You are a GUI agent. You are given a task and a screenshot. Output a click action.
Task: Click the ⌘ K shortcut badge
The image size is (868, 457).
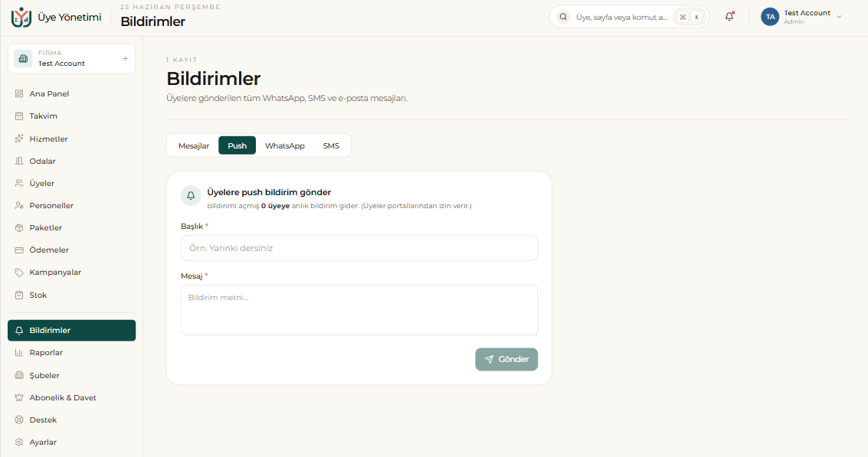(689, 17)
